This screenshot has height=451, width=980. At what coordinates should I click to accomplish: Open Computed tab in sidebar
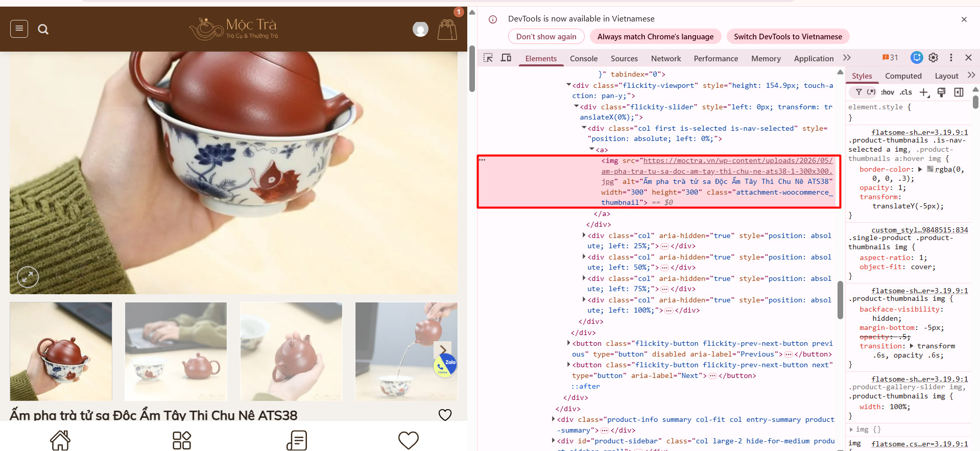(x=903, y=76)
